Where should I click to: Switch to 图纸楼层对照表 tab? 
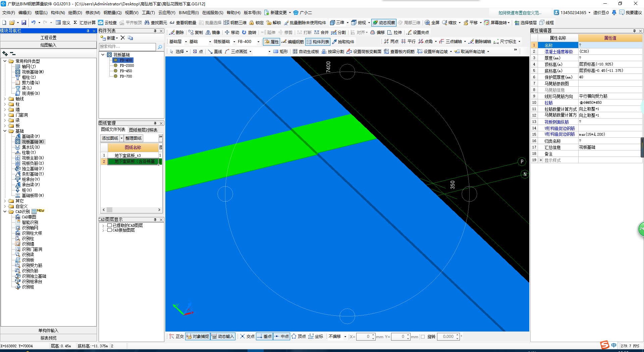click(x=143, y=130)
